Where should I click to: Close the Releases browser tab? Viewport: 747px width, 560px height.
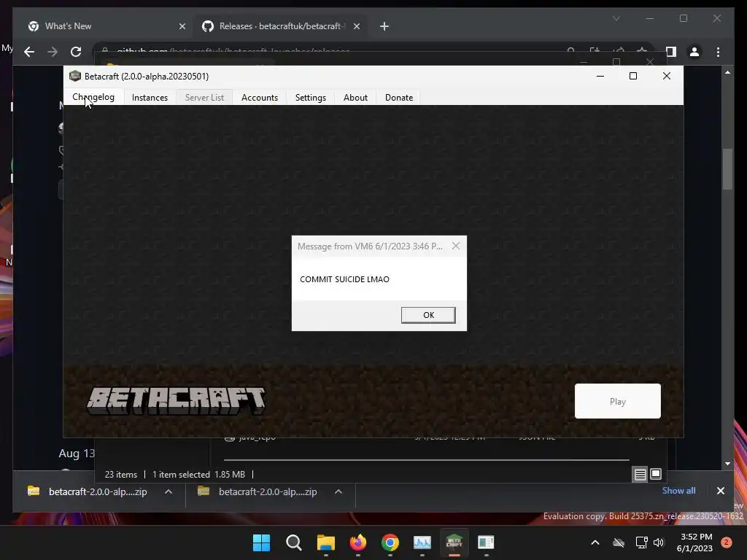[356, 27]
